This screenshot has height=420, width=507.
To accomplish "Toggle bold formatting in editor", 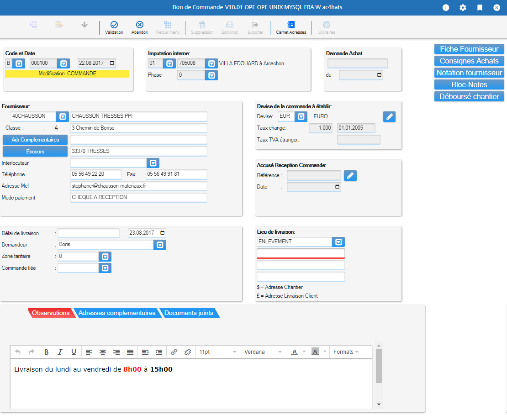I will tap(47, 352).
